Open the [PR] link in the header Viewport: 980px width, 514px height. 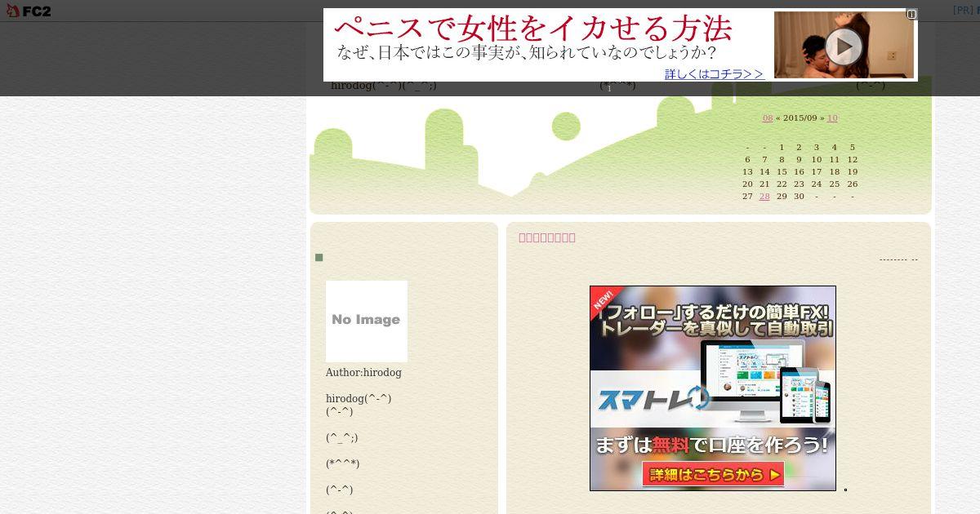click(x=963, y=11)
